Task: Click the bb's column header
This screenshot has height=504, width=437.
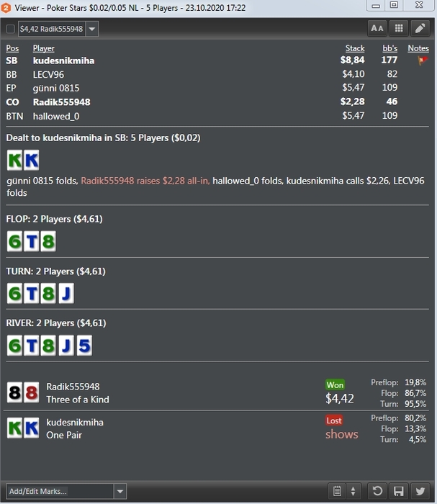Action: tap(389, 48)
